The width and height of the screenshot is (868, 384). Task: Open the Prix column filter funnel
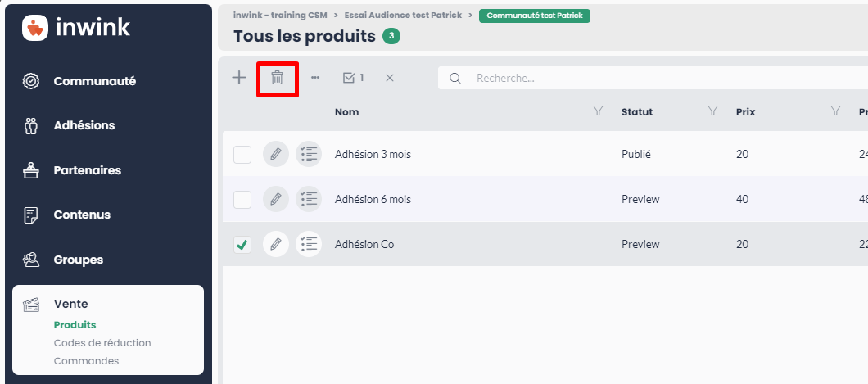pos(836,111)
